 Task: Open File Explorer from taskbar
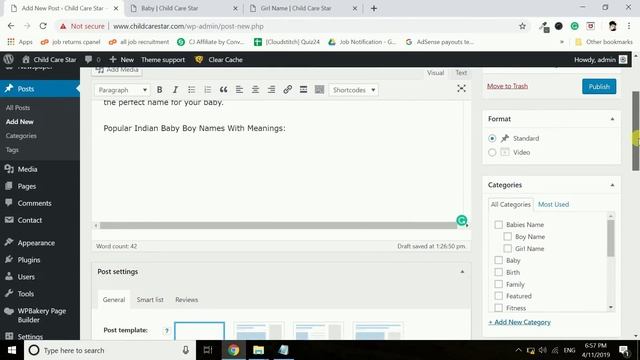point(258,350)
